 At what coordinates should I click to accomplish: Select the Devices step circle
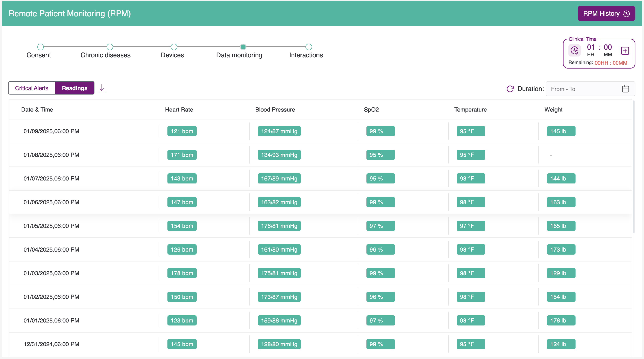[x=174, y=47]
